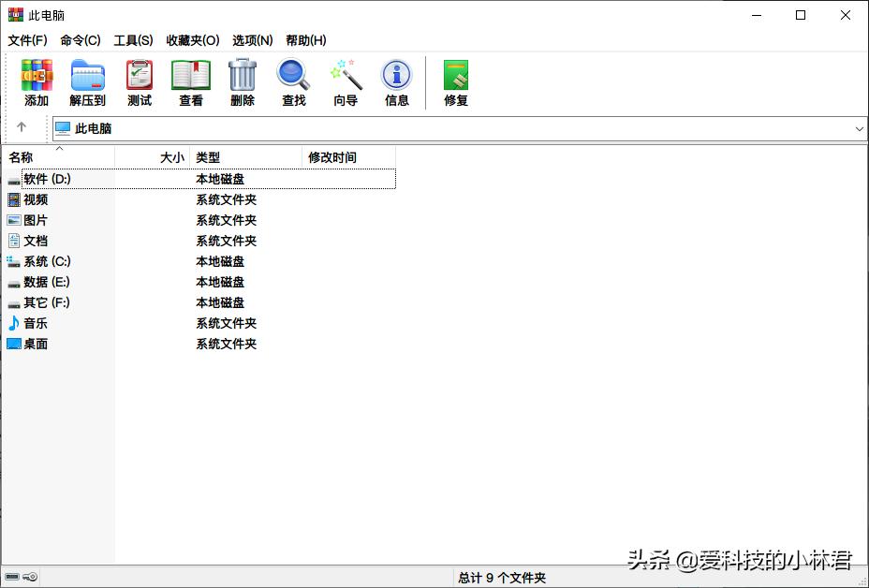Click the up navigation arrow
The height and width of the screenshot is (588, 869).
tap(22, 128)
